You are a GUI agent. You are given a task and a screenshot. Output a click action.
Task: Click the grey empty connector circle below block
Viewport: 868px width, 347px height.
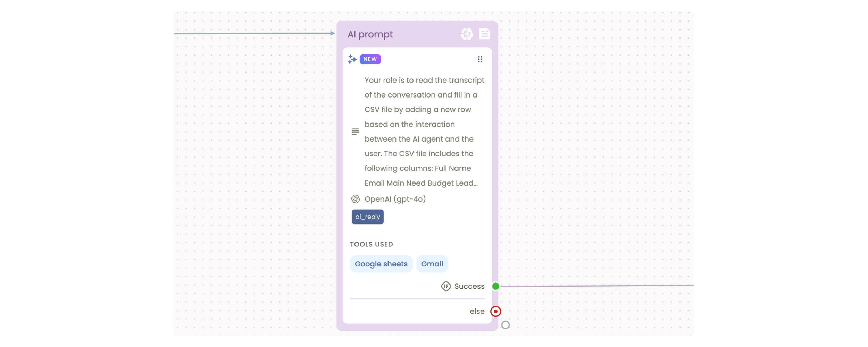pos(506,325)
